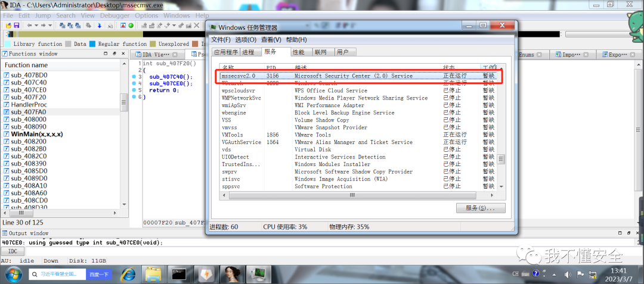Click sub_407CE0 call in pseudocode
Image resolution: width=644 pixels, height=284 pixels.
pyautogui.click(x=171, y=83)
